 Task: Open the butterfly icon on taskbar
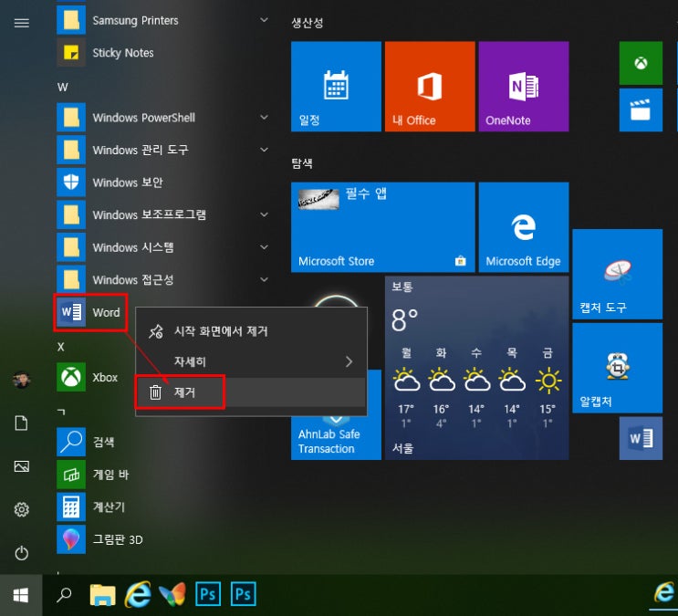(x=172, y=594)
